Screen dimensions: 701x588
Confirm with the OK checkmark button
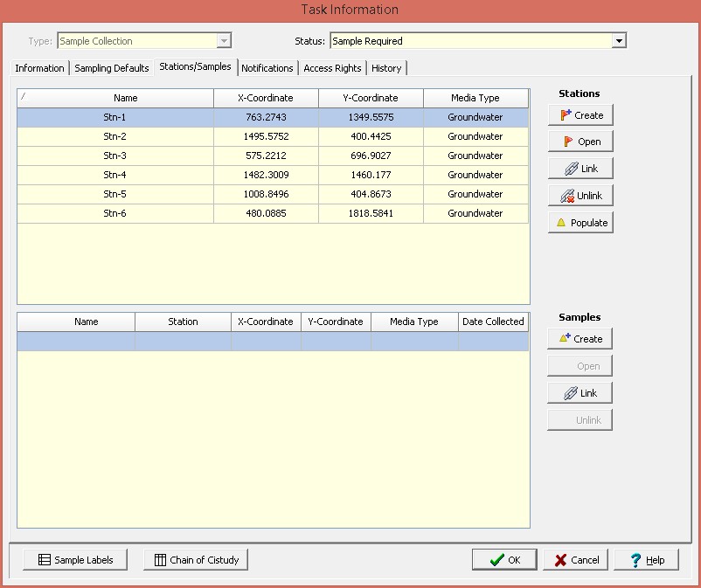[x=504, y=560]
